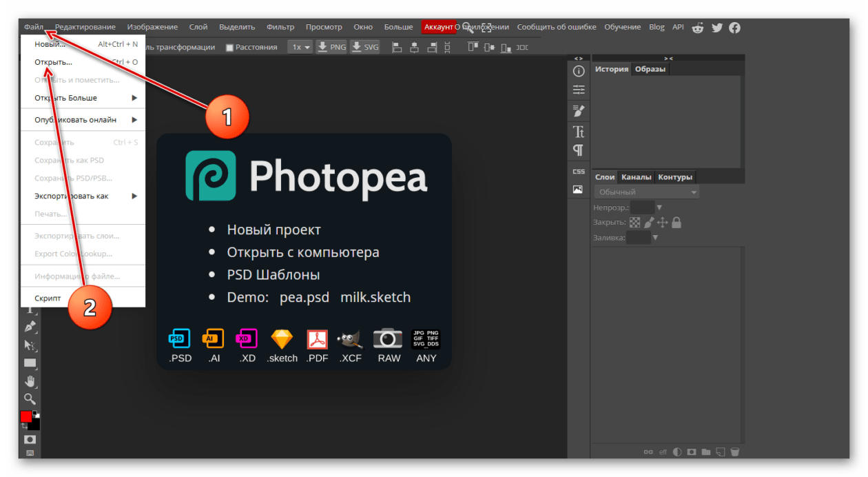Click the new folder icon in Layers
The image size is (868, 477).
pos(706,452)
